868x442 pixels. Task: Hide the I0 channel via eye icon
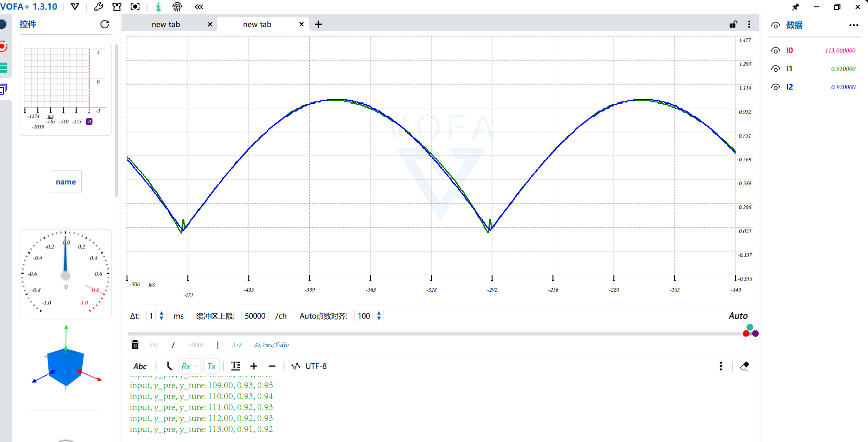pos(775,51)
